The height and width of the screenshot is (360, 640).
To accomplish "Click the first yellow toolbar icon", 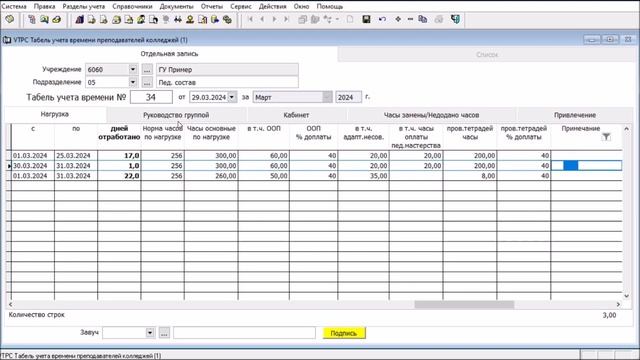I will click(9, 19).
